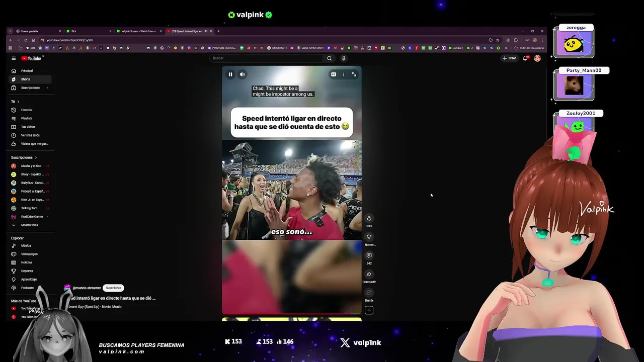Image resolution: width=644 pixels, height=362 pixels.
Task: Open Bluey - Español channel
Action: 30,174
